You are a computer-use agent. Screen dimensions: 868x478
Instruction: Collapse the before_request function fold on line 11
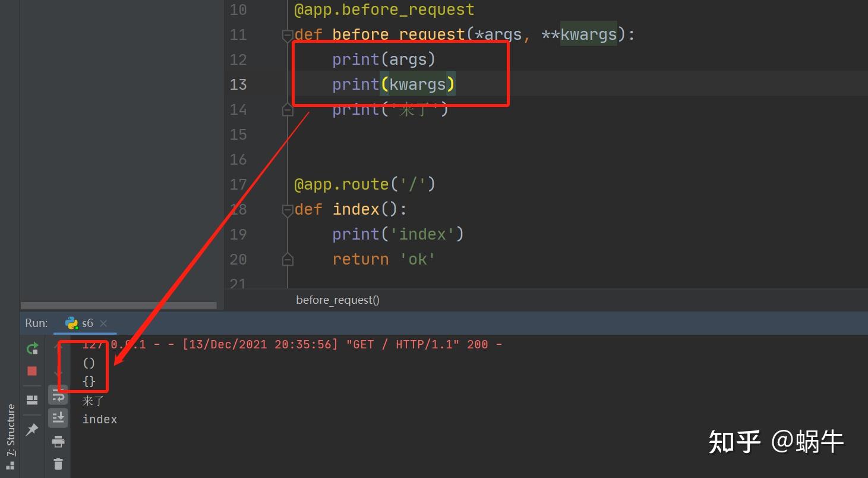point(288,35)
